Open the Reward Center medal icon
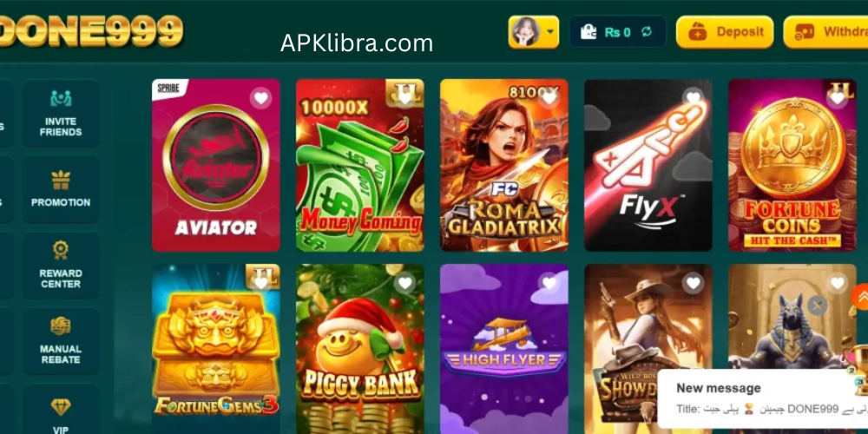 pyautogui.click(x=61, y=250)
